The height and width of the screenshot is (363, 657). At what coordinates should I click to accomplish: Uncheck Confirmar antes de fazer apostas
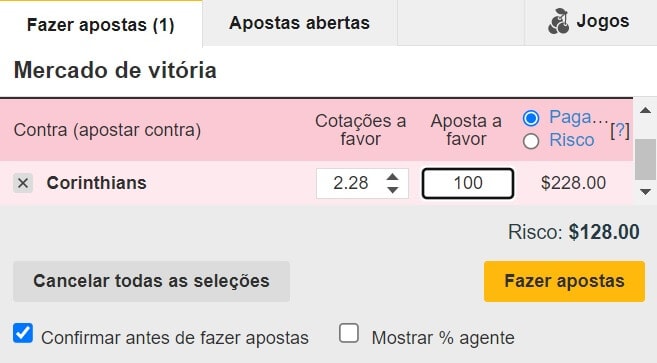click(x=23, y=333)
